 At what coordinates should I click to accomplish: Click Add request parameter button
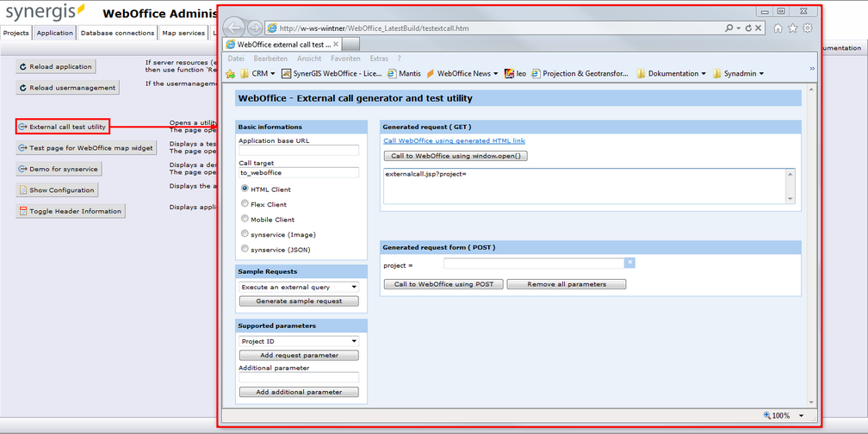coord(299,356)
